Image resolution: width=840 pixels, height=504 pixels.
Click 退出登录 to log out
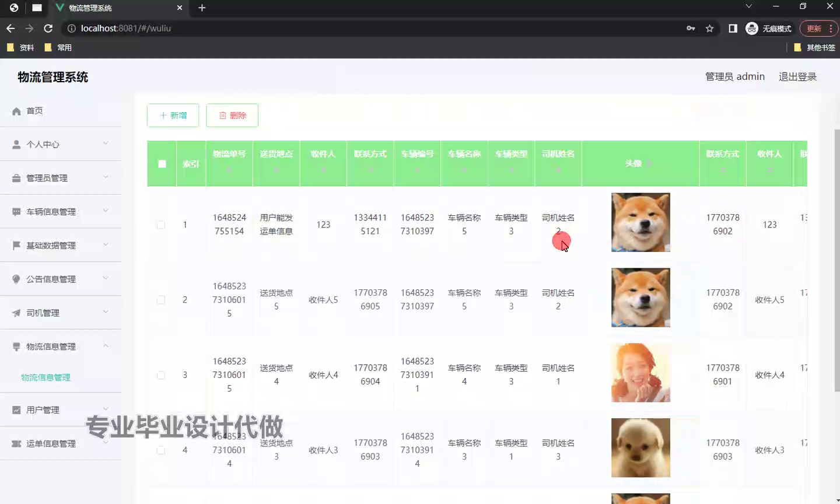(x=797, y=76)
